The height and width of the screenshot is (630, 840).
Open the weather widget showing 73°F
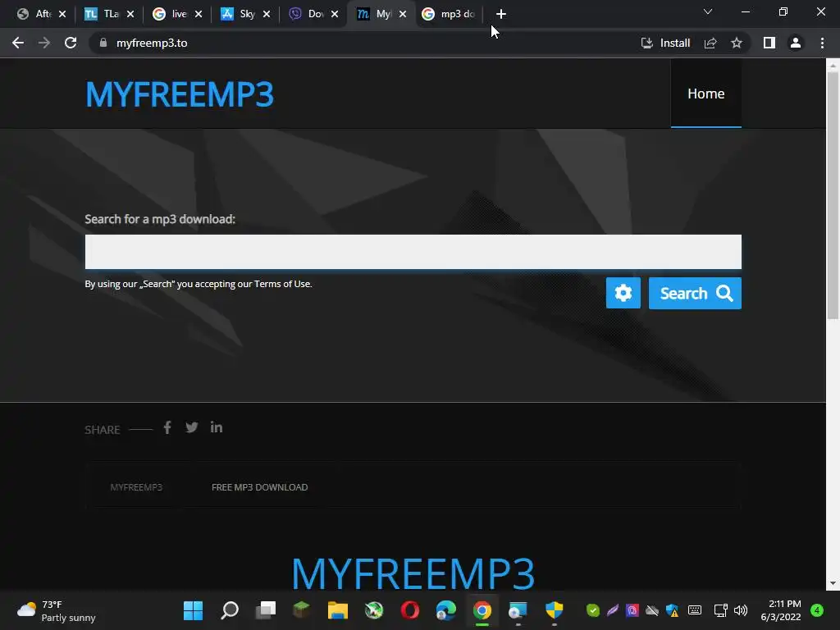pos(57,610)
